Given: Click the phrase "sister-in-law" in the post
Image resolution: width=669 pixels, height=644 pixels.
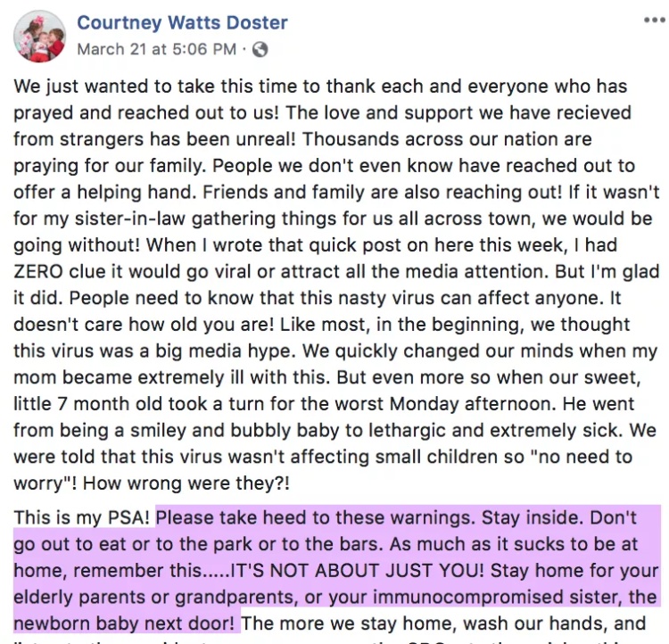Looking at the screenshot, I should tap(130, 219).
